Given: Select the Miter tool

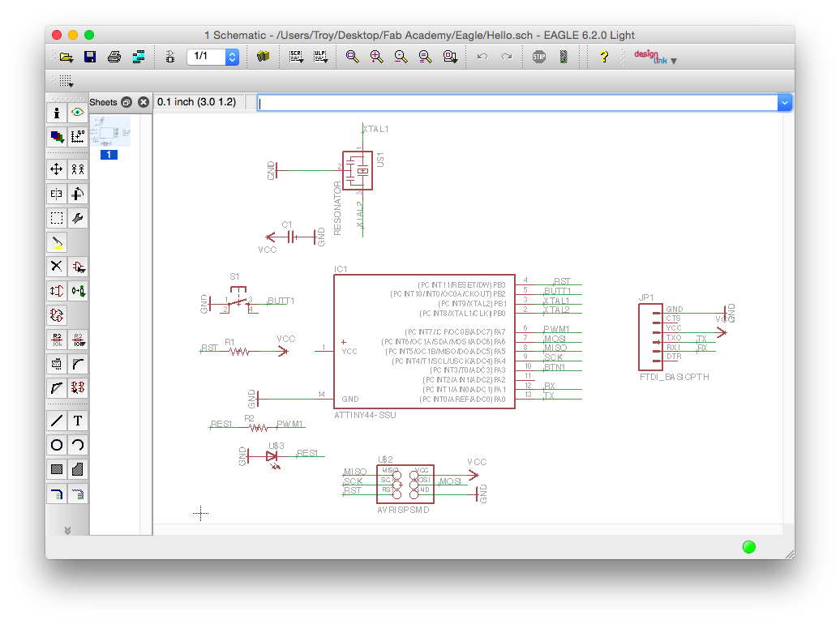Looking at the screenshot, I should click(78, 364).
